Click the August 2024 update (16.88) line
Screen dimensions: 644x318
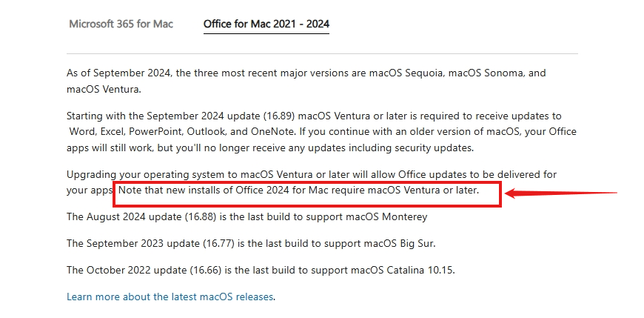246,217
